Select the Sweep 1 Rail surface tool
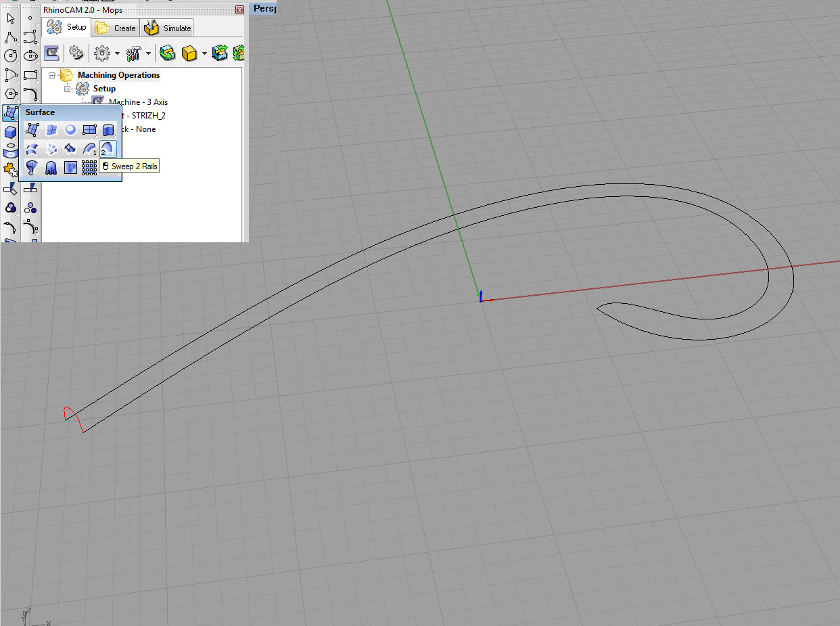The height and width of the screenshot is (626, 840). 89,149
